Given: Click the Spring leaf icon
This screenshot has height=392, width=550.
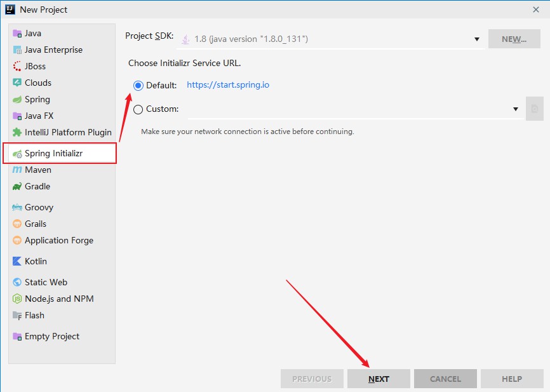Looking at the screenshot, I should (17, 99).
